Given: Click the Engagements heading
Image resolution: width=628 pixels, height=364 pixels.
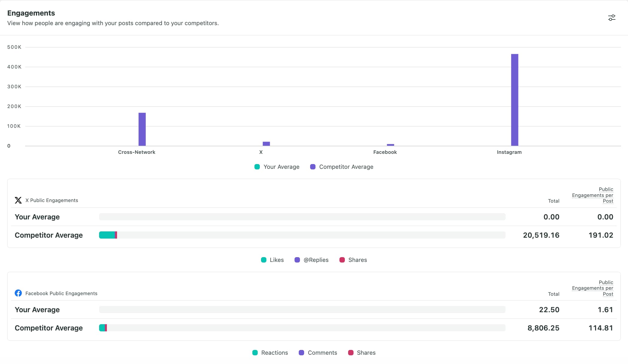Looking at the screenshot, I should 31,13.
